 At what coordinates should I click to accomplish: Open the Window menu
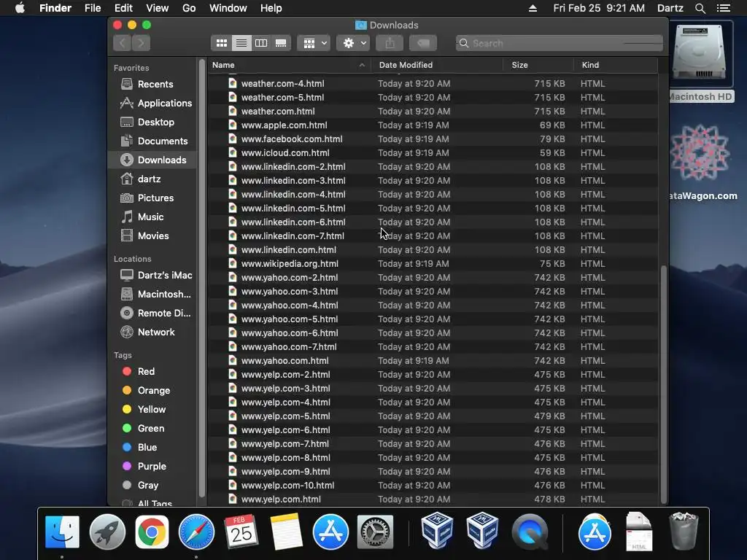[x=228, y=8]
